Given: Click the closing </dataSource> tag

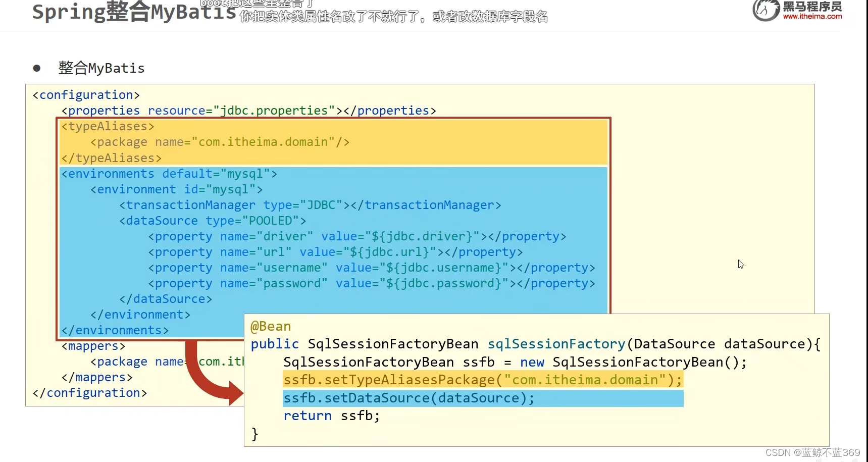Looking at the screenshot, I should pyautogui.click(x=166, y=299).
